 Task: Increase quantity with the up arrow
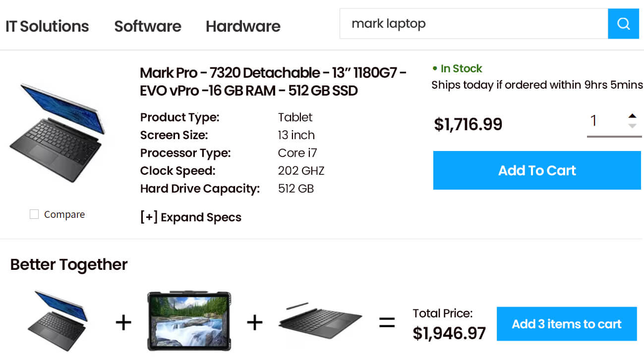coord(632,116)
